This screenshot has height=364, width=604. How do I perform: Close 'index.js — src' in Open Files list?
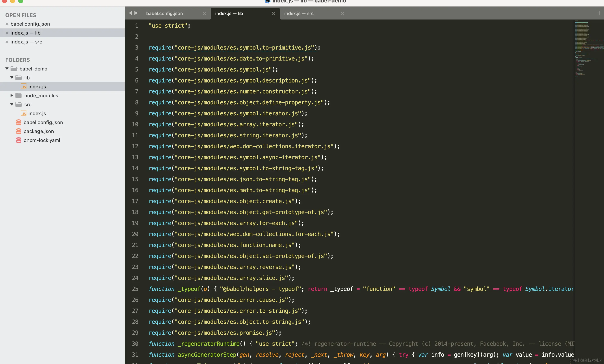point(7,42)
